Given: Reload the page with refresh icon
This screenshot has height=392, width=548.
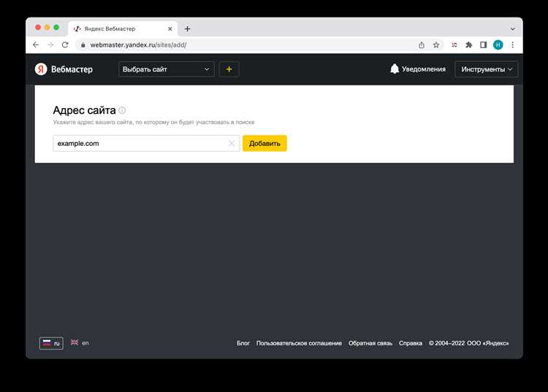Looking at the screenshot, I should pyautogui.click(x=65, y=45).
